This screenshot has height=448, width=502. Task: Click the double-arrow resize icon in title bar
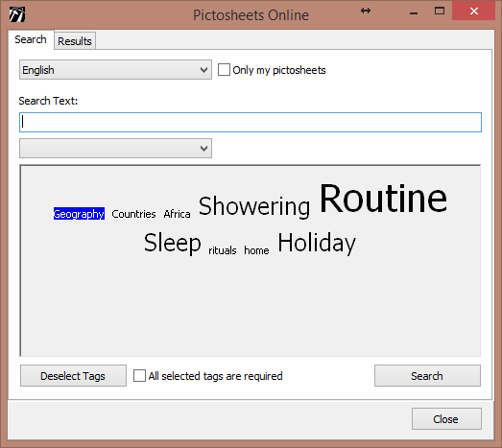(366, 11)
